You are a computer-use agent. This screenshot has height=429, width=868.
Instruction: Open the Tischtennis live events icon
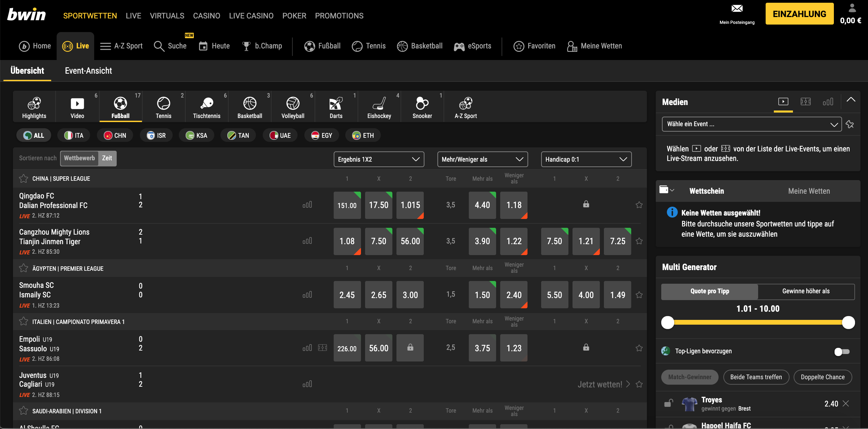[206, 103]
